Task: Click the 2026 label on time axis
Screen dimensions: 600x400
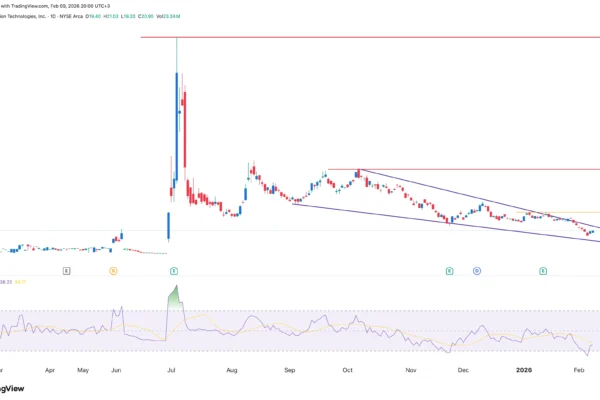Action: [525, 369]
